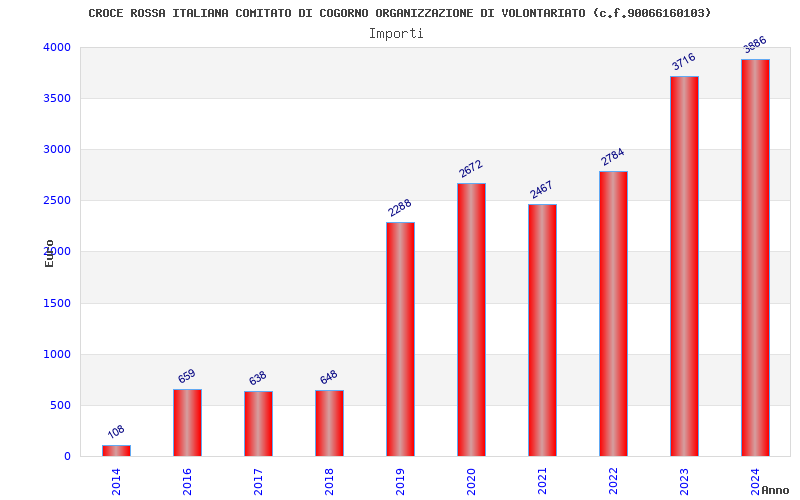This screenshot has width=800, height=500.
Task: Click the 2023 bar
Action: [x=684, y=266]
